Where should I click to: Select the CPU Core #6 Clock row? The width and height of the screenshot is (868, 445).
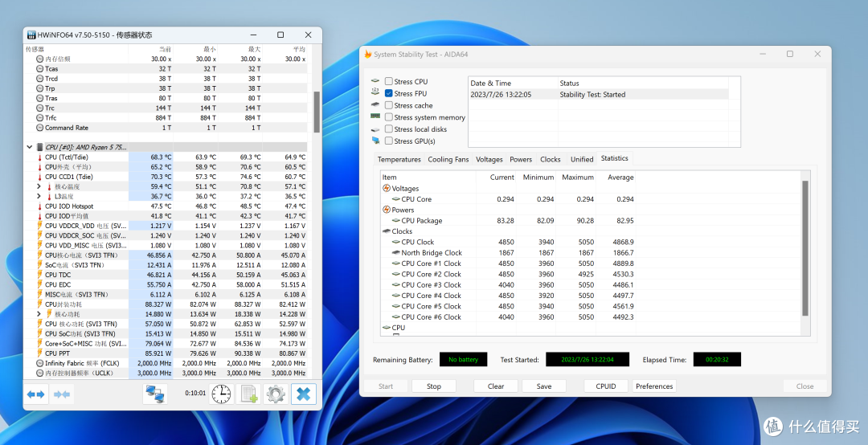point(508,316)
